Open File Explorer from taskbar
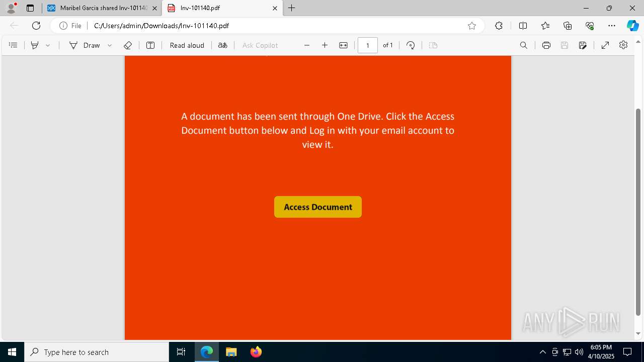 pyautogui.click(x=231, y=352)
